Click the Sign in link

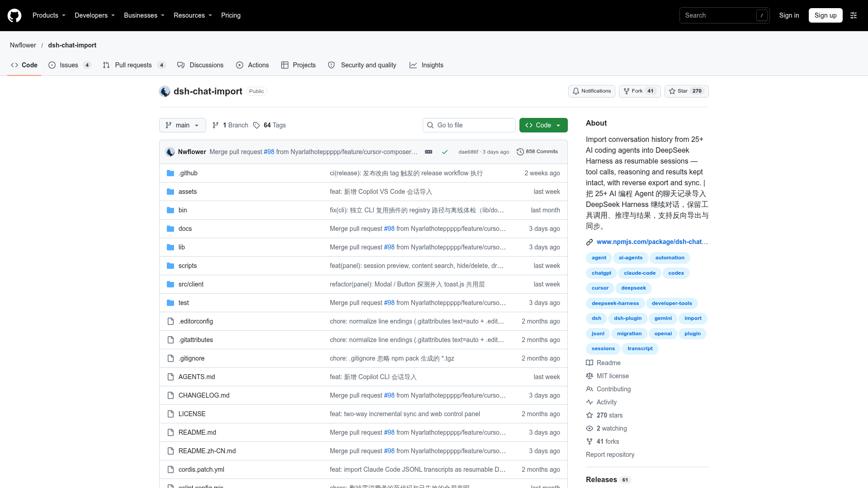(789, 15)
